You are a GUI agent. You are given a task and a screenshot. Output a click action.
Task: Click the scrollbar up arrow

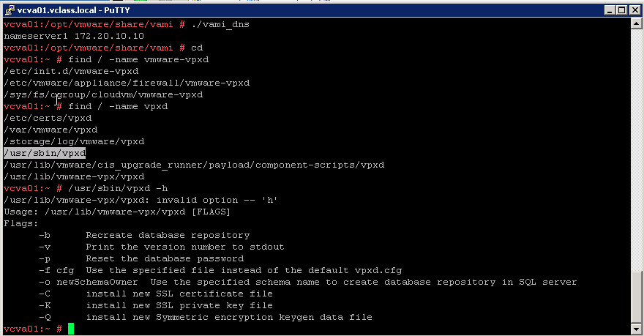click(x=636, y=23)
